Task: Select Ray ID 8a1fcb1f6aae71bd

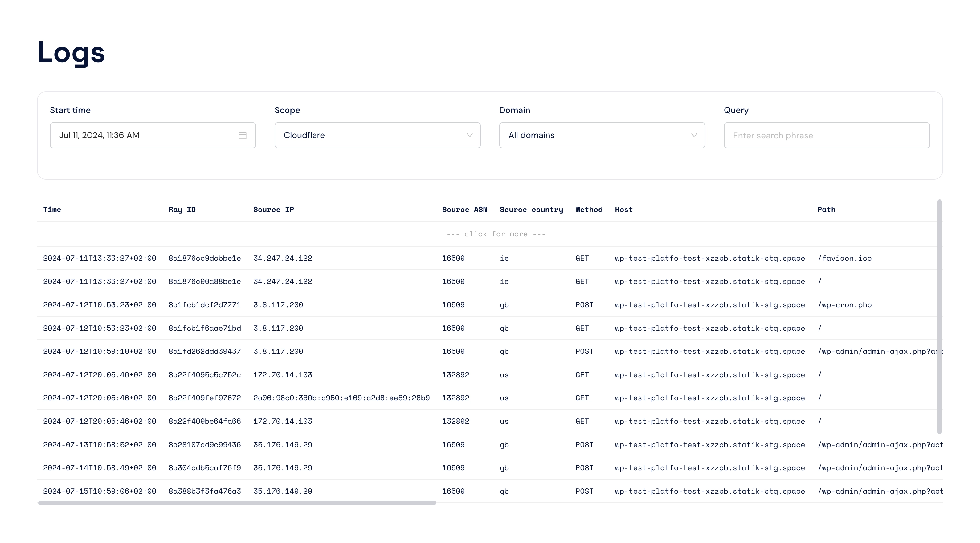Action: coord(205,328)
